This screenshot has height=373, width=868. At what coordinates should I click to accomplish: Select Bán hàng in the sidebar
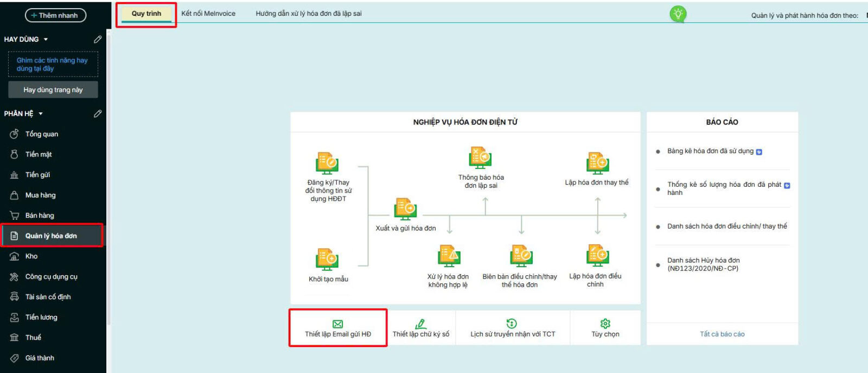click(x=40, y=216)
